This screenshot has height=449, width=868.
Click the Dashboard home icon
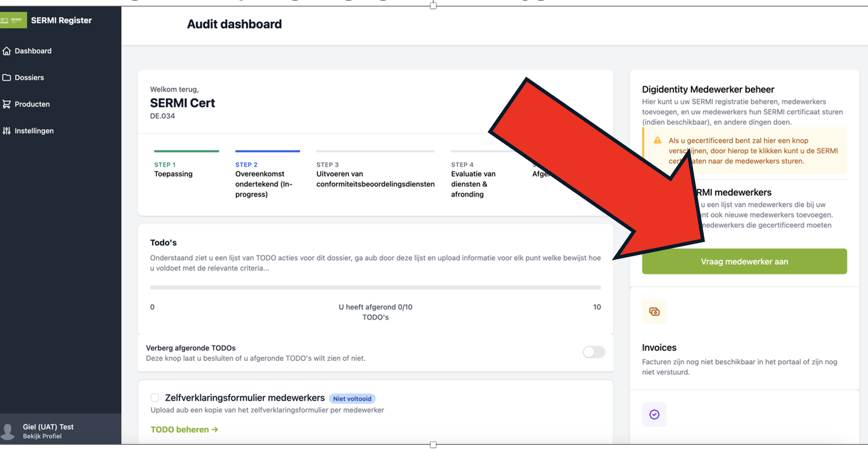(7, 51)
